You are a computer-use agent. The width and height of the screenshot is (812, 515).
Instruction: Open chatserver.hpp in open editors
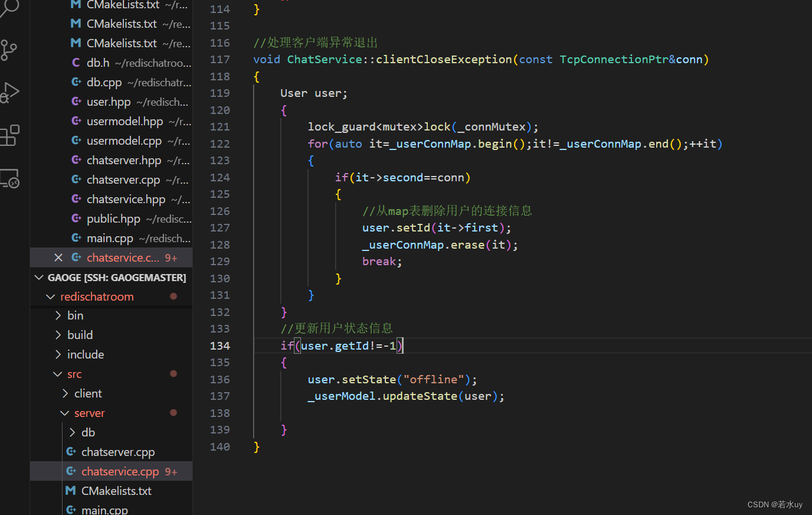click(x=111, y=160)
